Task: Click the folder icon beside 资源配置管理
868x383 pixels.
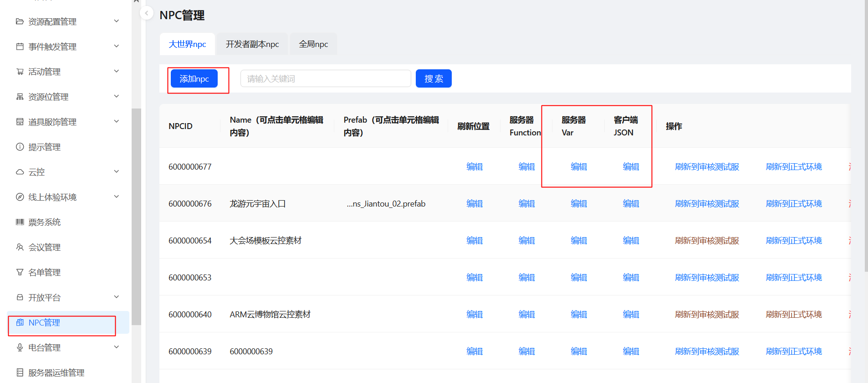Action: [20, 21]
